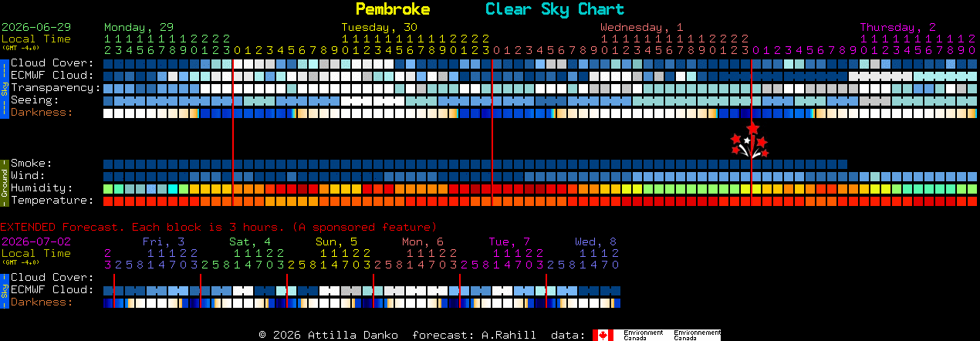The height and width of the screenshot is (341, 980).
Task: Click the extended forecast ECMWF Cloud label
Action: pyautogui.click(x=52, y=290)
